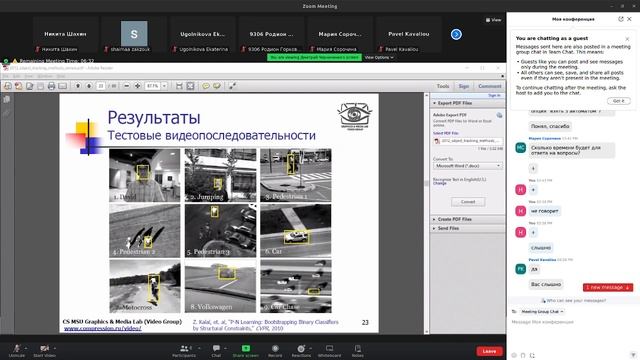
Task: Unmute the microphone in Zoom toolbar
Action: (16, 350)
